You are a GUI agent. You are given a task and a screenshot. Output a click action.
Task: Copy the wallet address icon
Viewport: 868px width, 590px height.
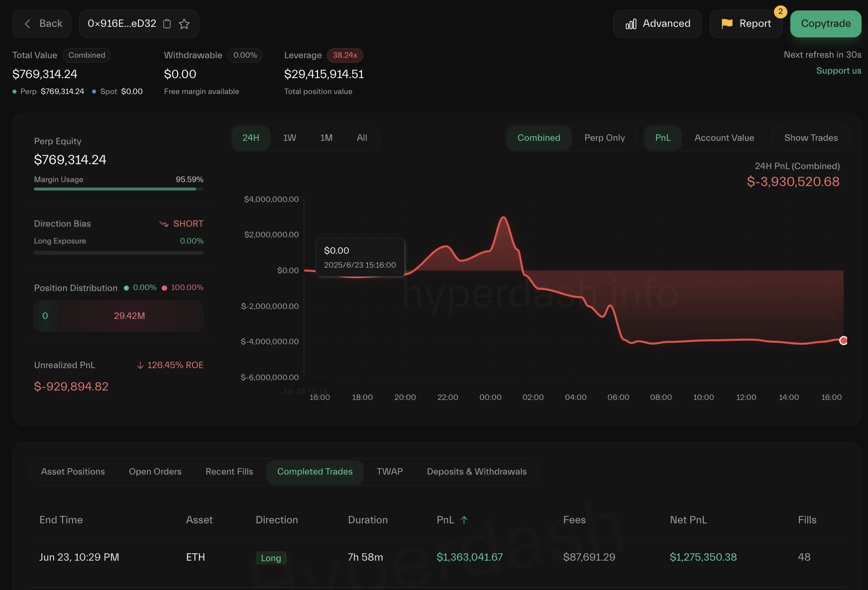tap(167, 23)
